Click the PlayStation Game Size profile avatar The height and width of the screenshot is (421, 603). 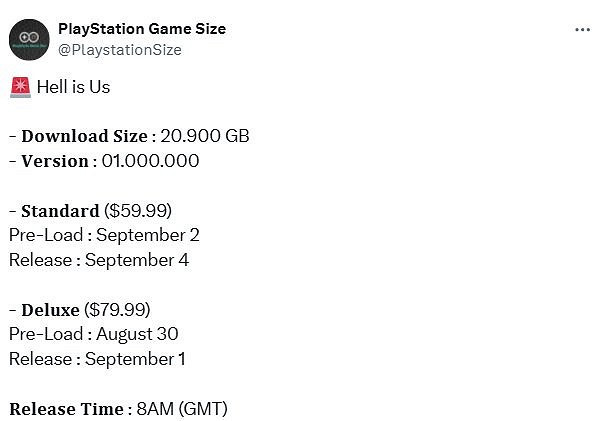tap(29, 39)
